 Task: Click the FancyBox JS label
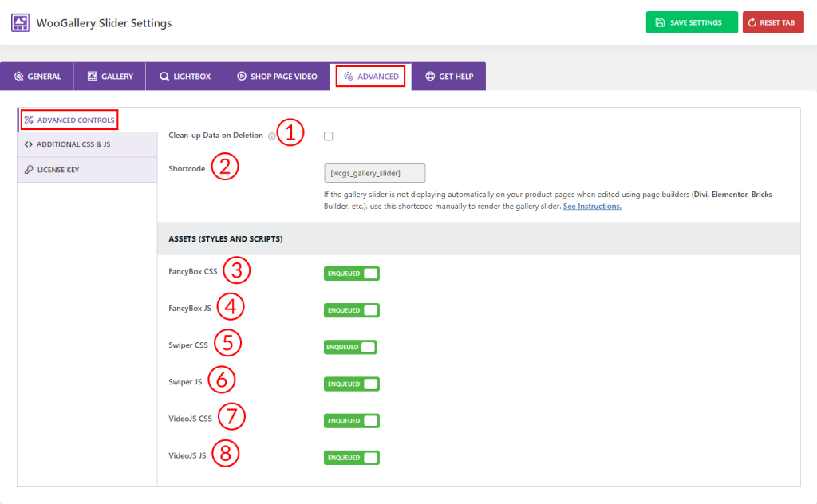point(190,309)
